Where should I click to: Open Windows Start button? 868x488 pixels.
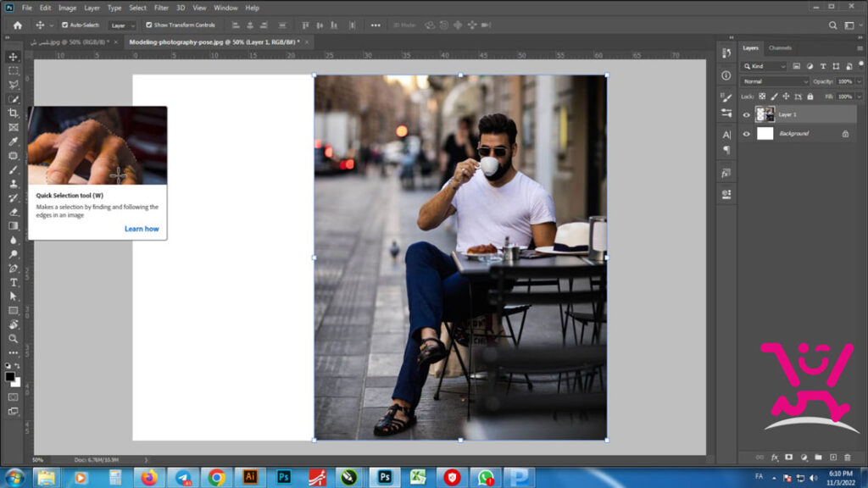[14, 477]
